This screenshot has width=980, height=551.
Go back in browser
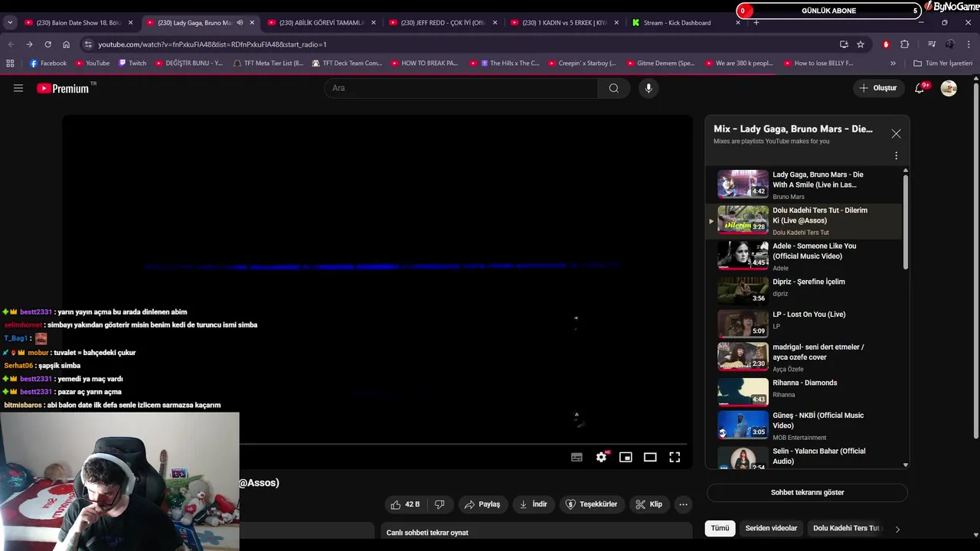click(11, 44)
